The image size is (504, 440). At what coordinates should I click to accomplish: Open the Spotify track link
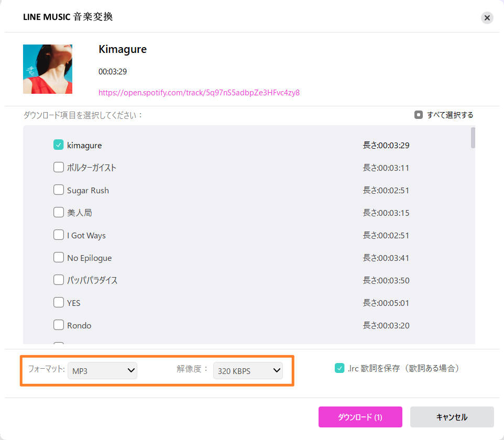(199, 93)
